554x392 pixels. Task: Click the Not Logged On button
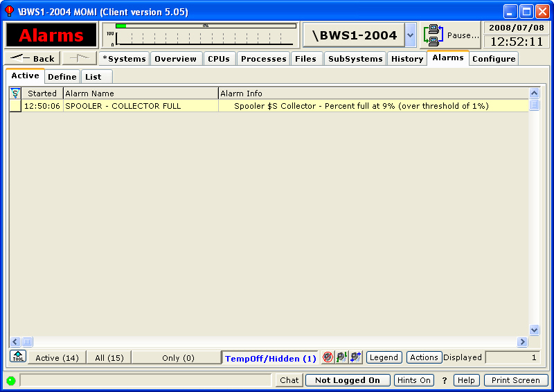(x=348, y=380)
